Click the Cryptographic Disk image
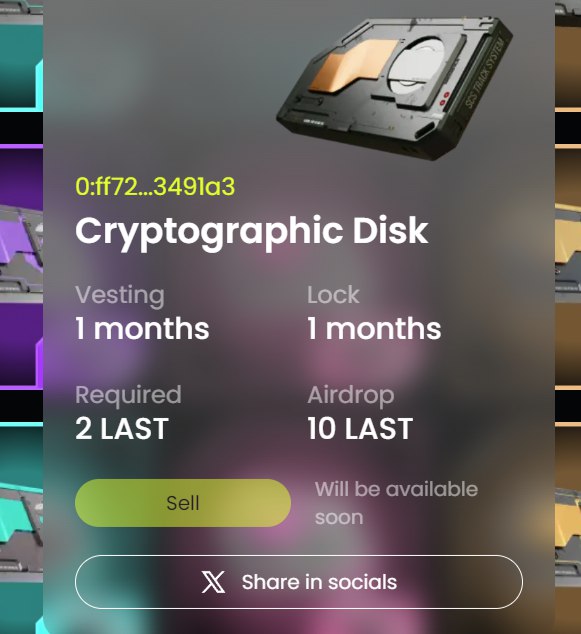This screenshot has height=634, width=581. (x=395, y=88)
